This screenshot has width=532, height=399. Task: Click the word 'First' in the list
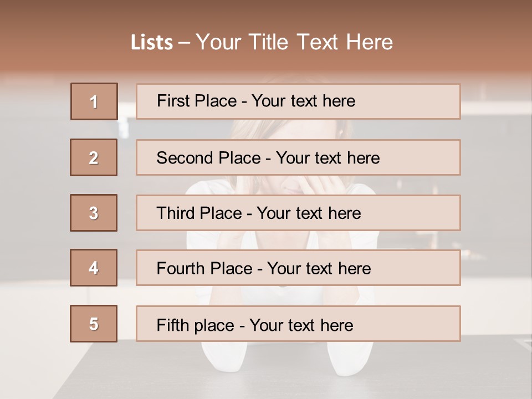172,101
